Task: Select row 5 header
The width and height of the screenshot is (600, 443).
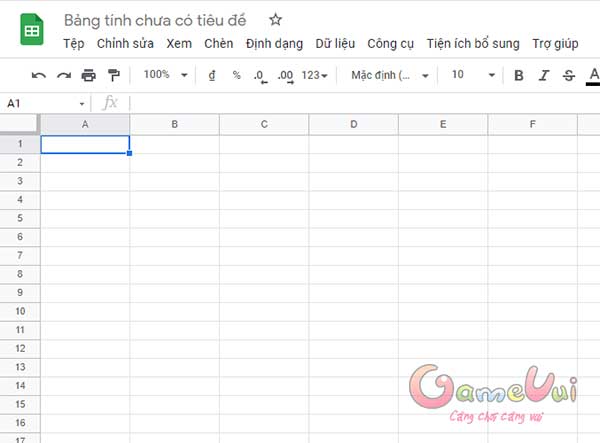Action: pos(20,219)
